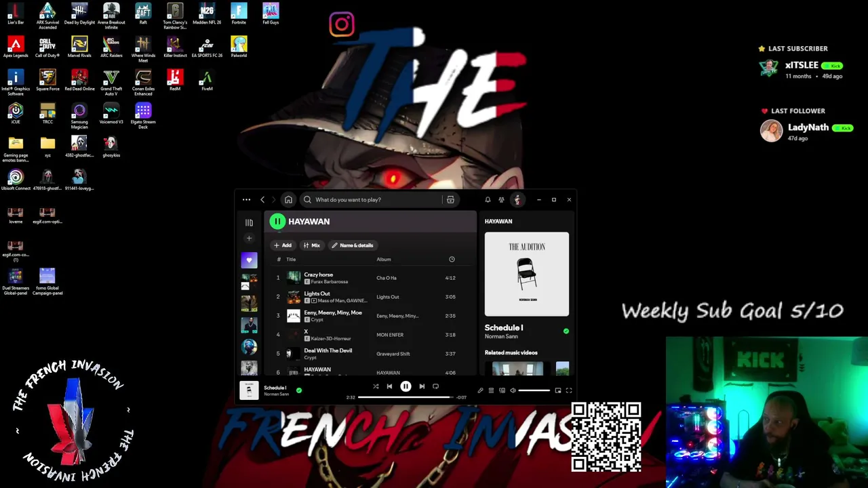Open the album link 'Graveyard Shift'

(x=393, y=354)
